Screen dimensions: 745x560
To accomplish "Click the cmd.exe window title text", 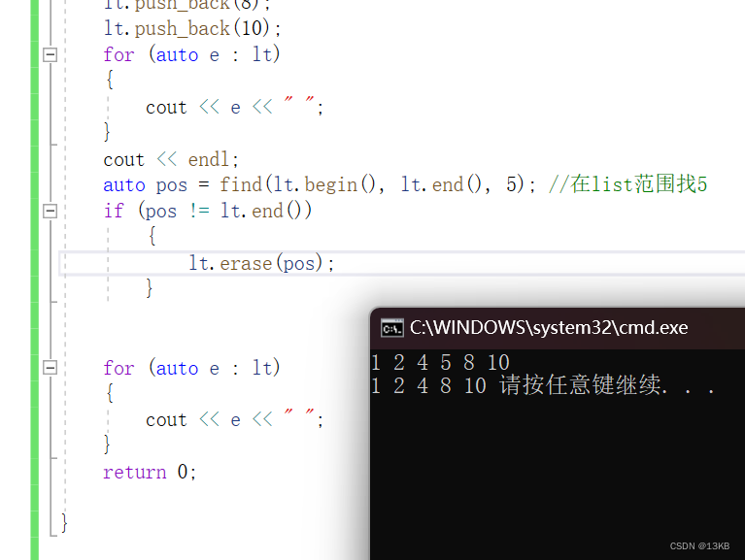I will [549, 327].
